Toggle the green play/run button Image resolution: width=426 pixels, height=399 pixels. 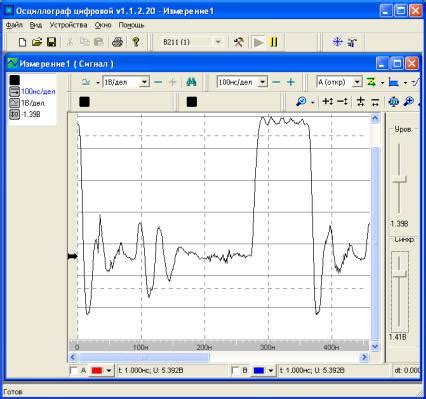tap(258, 42)
